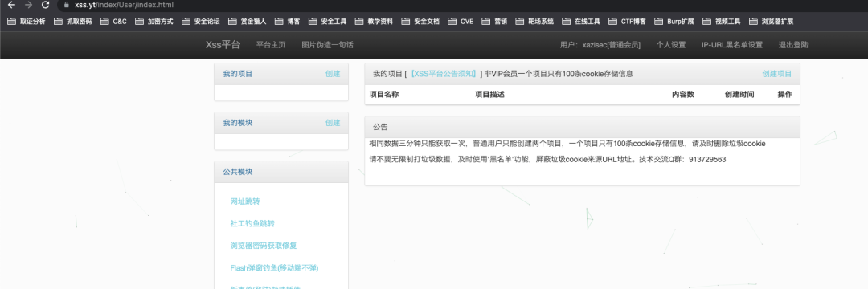Click the 创建时间 column header
The image size is (868, 289).
pos(739,95)
